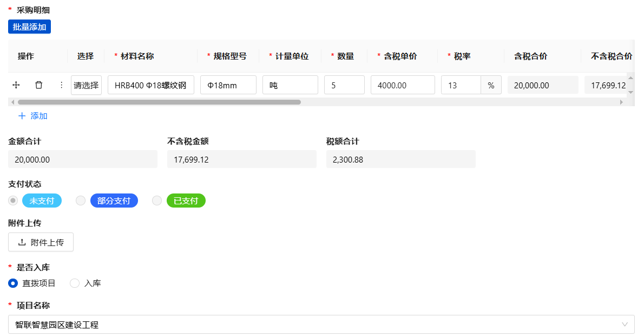Click the 添加 link to add a row
Screen dimensions: 644x336
click(39, 116)
